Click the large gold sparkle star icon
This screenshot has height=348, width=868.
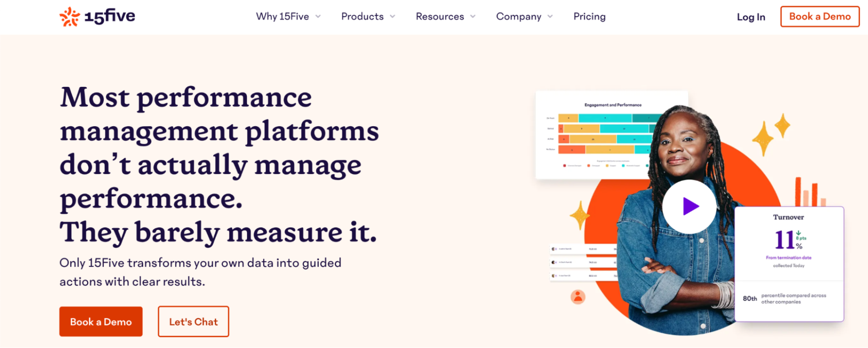(x=763, y=138)
